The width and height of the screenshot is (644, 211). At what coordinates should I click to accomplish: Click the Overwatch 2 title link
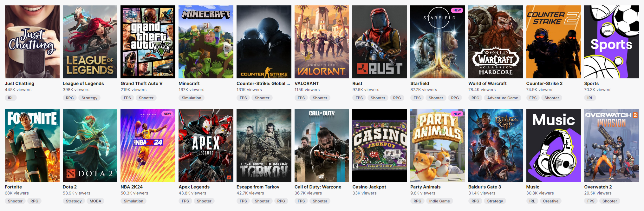pyautogui.click(x=598, y=187)
